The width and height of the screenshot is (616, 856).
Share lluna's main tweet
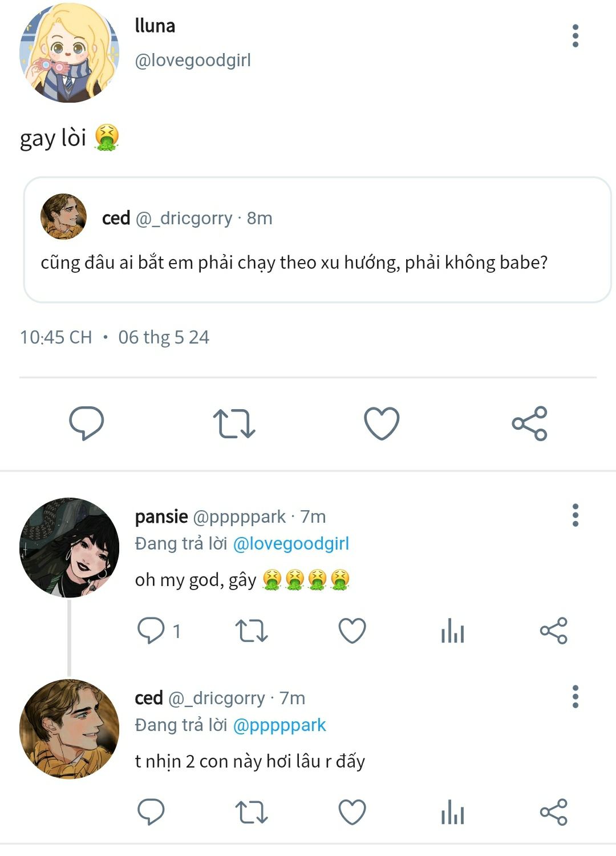click(x=529, y=423)
